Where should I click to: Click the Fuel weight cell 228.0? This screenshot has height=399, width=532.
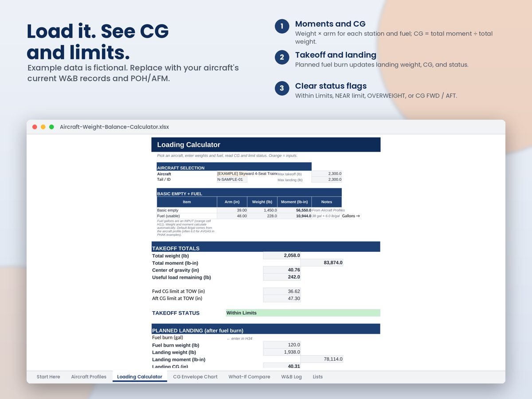tap(262, 216)
